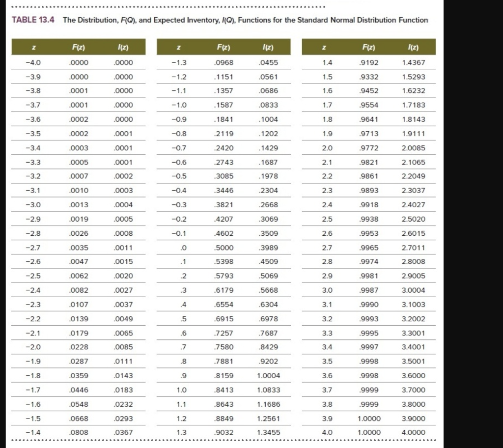Image resolution: width=503 pixels, height=448 pixels.
Task: Click the F(z) value .4207
Action: coord(224,219)
